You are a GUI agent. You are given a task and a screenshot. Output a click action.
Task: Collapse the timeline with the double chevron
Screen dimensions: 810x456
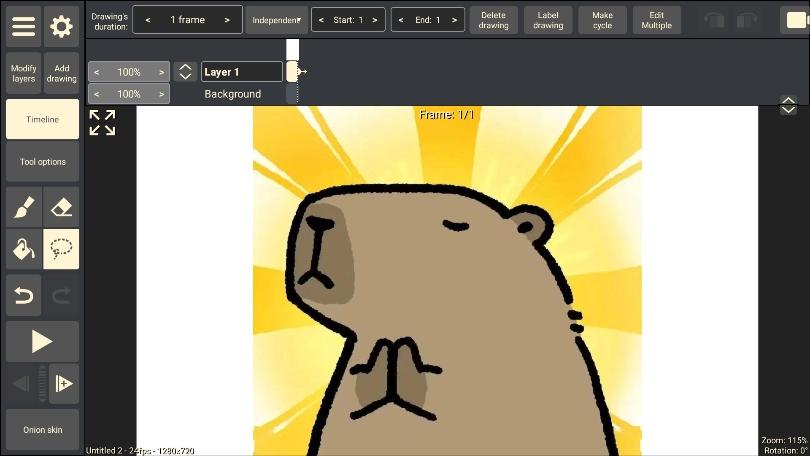click(x=788, y=105)
